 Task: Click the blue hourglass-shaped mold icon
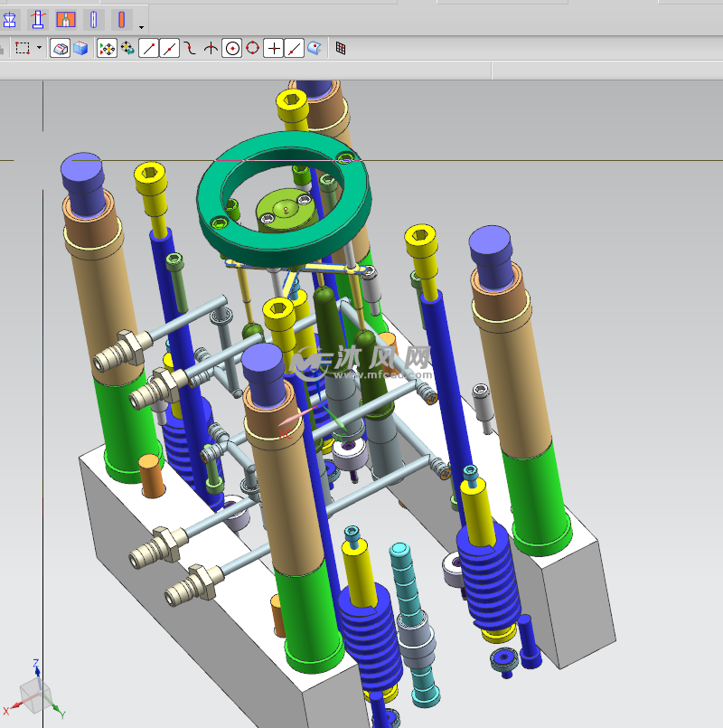10,18
